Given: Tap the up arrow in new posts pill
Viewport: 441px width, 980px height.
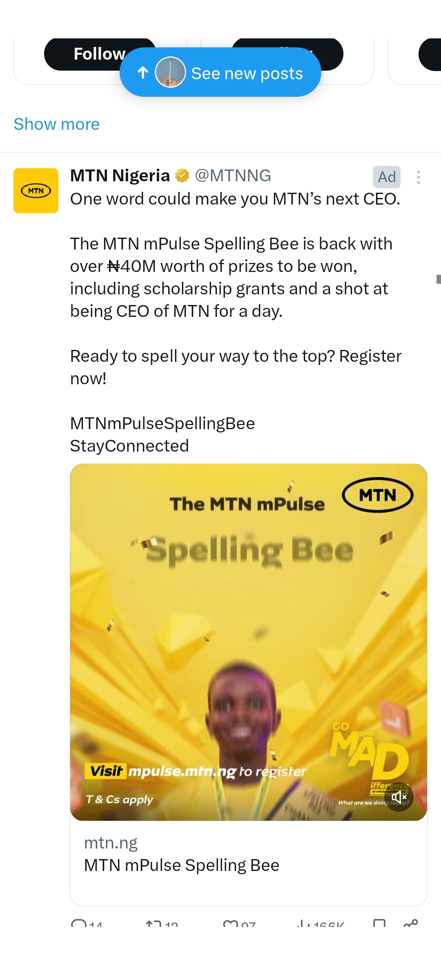Looking at the screenshot, I should (x=143, y=73).
